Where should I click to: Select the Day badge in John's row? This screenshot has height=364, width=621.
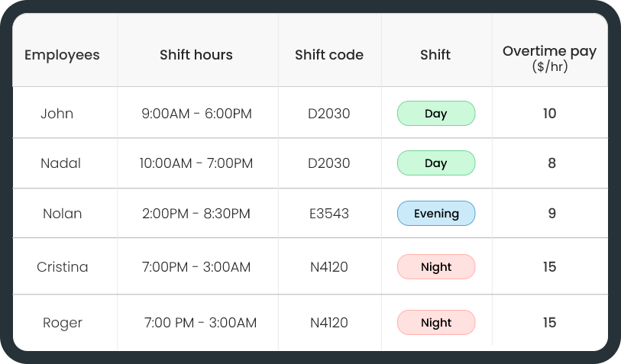coord(436,114)
